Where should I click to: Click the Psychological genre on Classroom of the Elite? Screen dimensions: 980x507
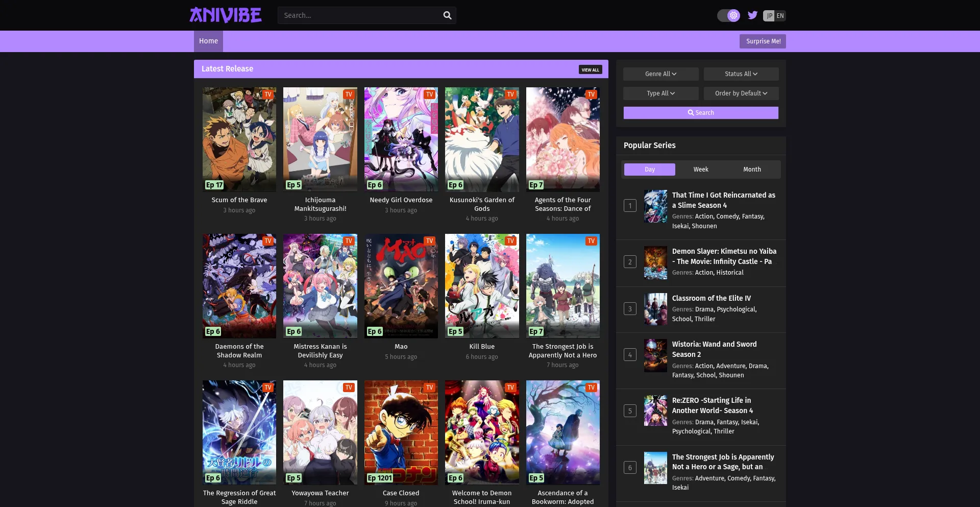click(x=736, y=309)
